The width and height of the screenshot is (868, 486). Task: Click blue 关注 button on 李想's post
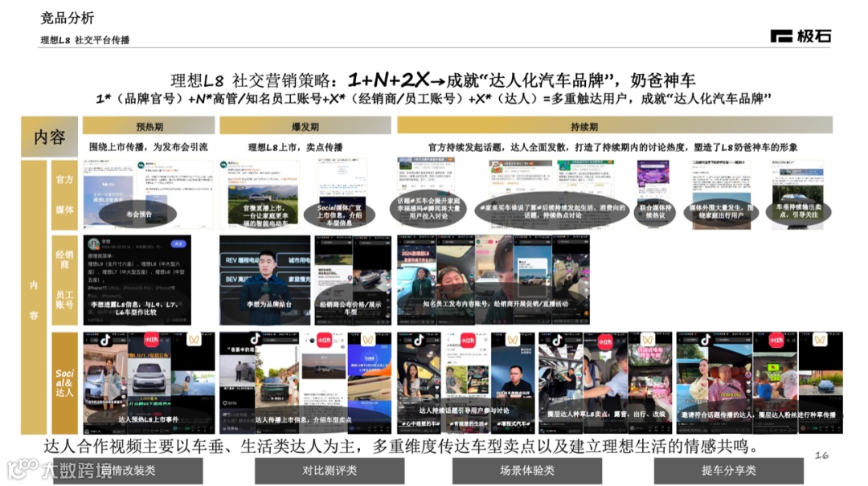click(x=178, y=243)
